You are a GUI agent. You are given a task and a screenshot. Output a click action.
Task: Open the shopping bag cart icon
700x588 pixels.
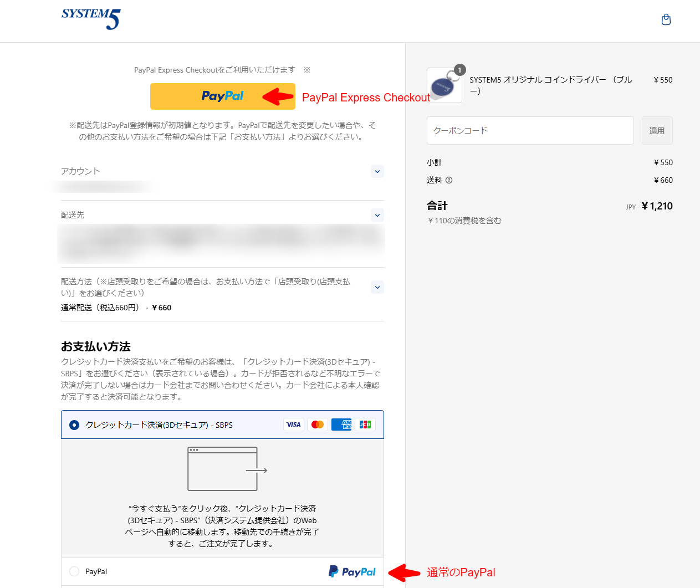666,20
